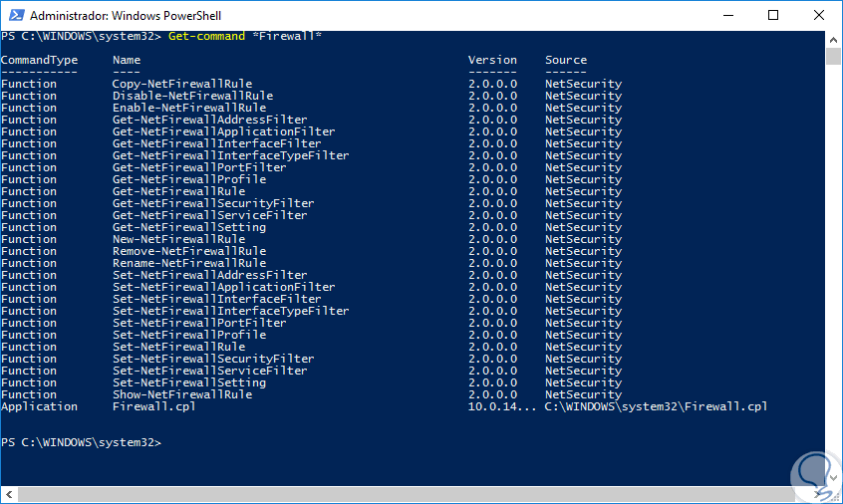Click the 'Source' column header

click(566, 60)
